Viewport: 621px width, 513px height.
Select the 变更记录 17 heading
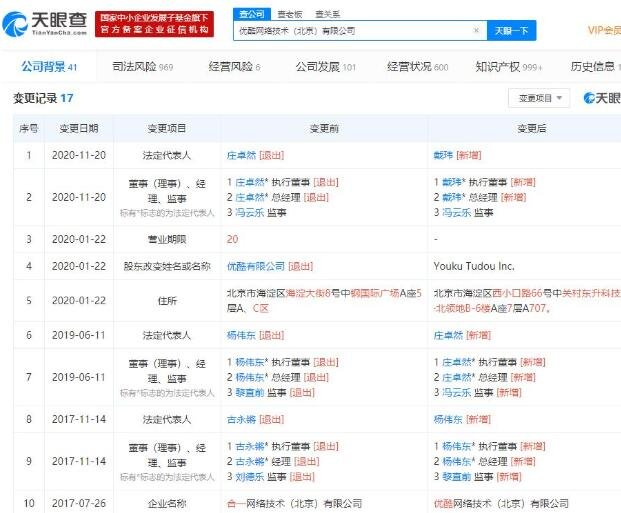click(x=43, y=98)
